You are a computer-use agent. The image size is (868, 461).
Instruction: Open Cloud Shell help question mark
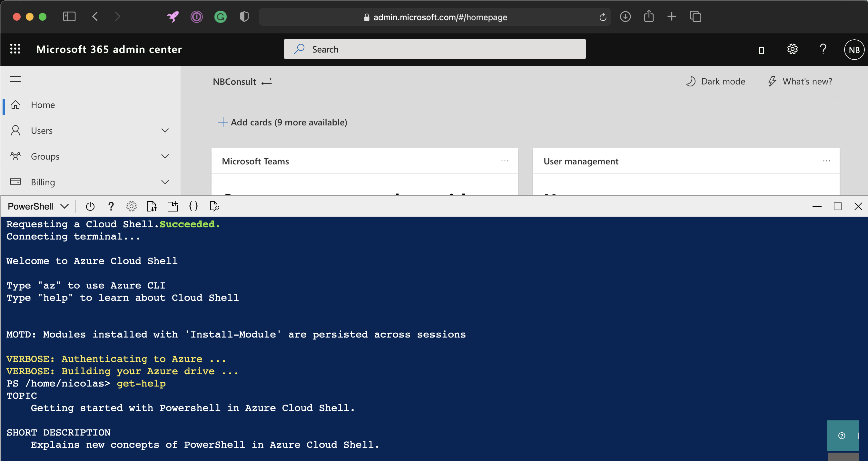(111, 206)
